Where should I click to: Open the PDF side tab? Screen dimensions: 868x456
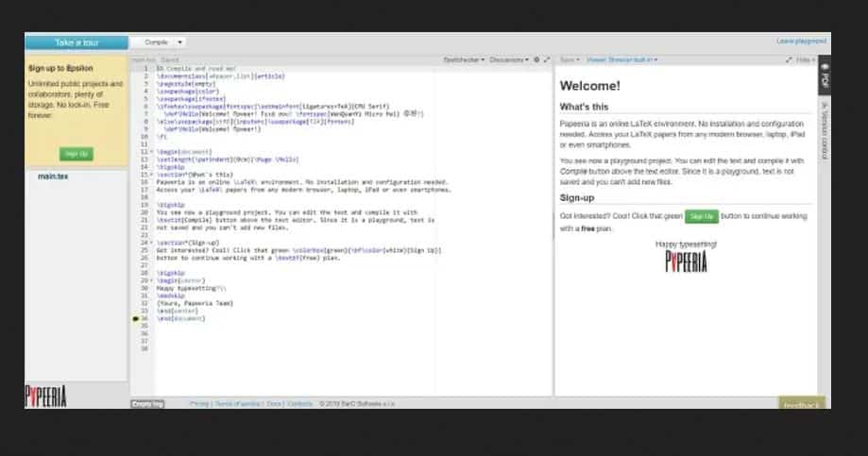tap(825, 76)
